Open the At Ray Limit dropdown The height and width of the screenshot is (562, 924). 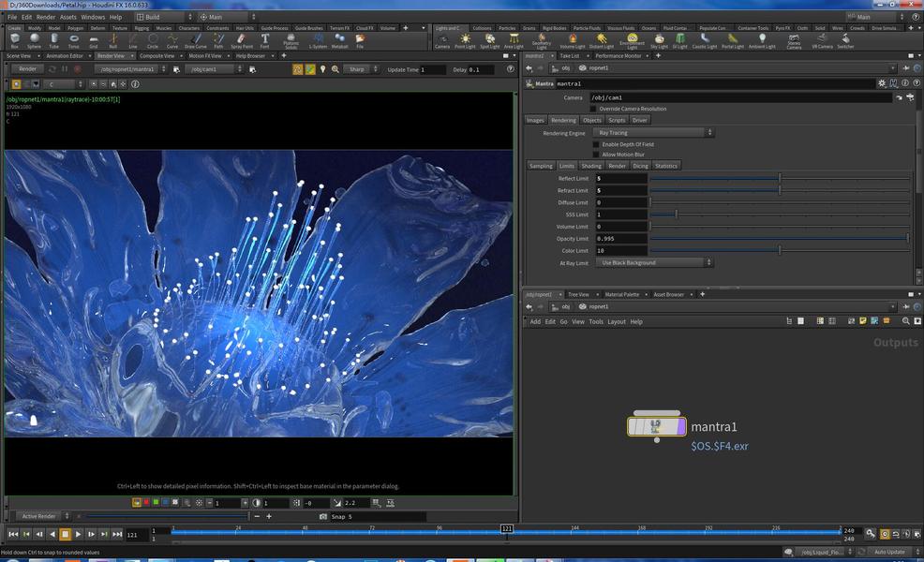(653, 263)
